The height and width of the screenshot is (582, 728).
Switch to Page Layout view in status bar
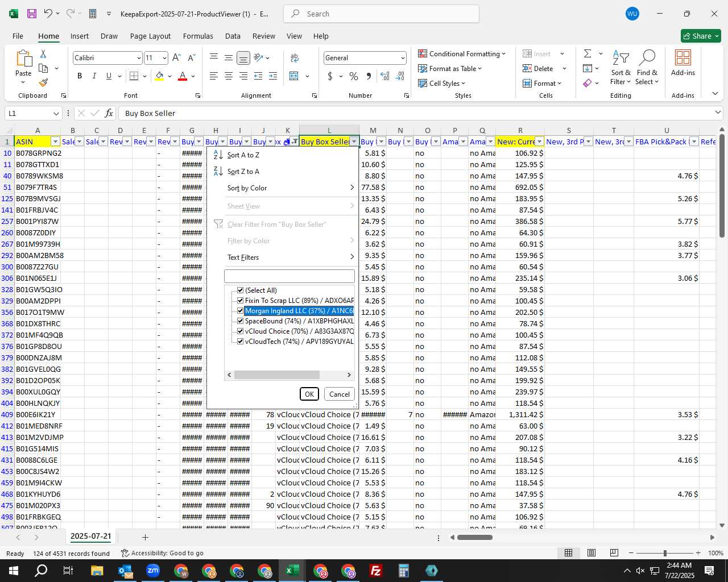tap(591, 553)
